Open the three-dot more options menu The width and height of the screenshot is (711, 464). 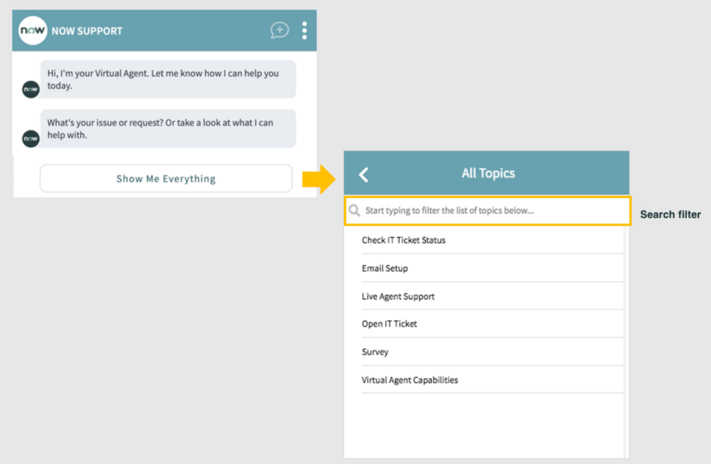point(304,30)
